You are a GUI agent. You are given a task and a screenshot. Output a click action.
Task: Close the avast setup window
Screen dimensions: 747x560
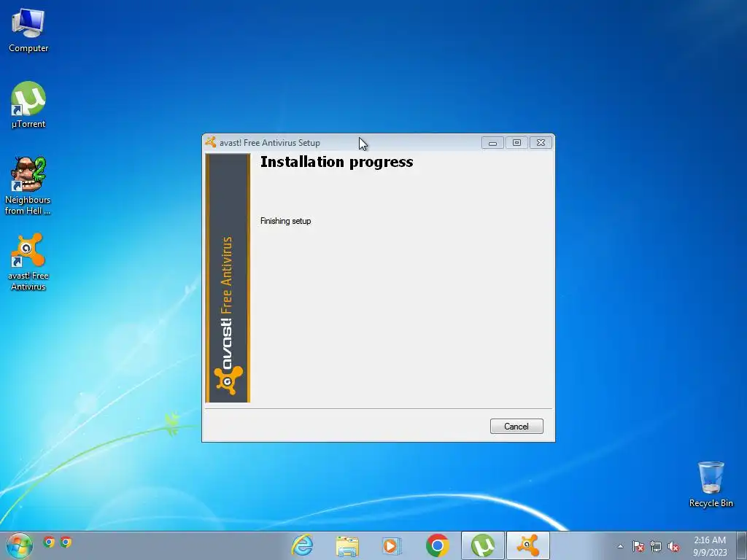(x=541, y=142)
